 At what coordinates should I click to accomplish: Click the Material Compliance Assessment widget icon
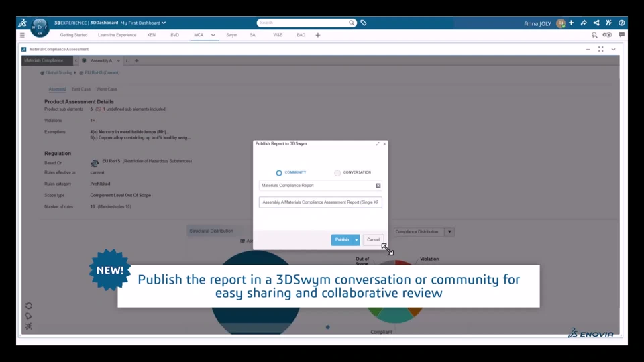pos(24,49)
